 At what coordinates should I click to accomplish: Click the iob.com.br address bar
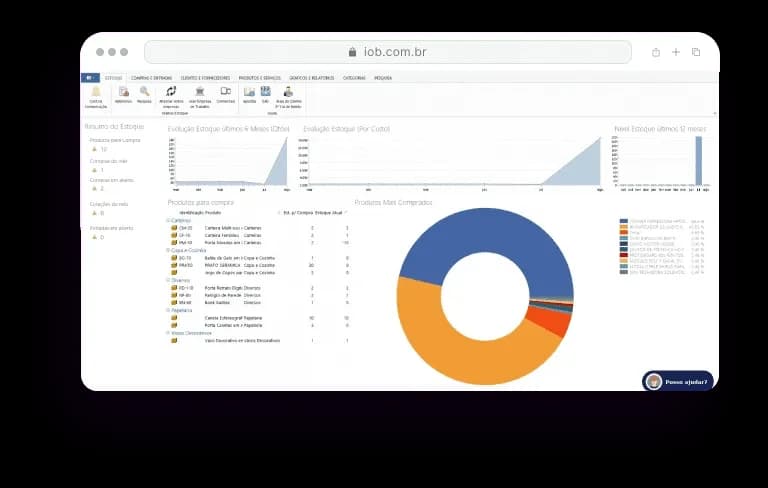[x=387, y=52]
